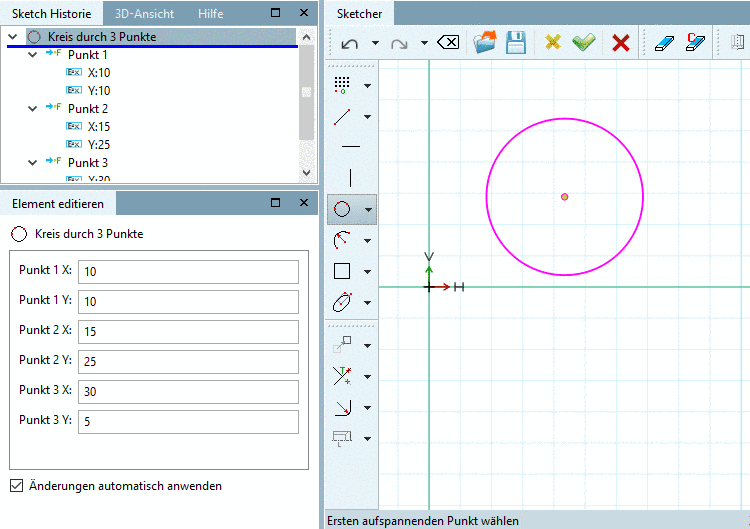The height and width of the screenshot is (529, 750).
Task: Open point grid tool dropdown arrow
Action: click(x=367, y=86)
